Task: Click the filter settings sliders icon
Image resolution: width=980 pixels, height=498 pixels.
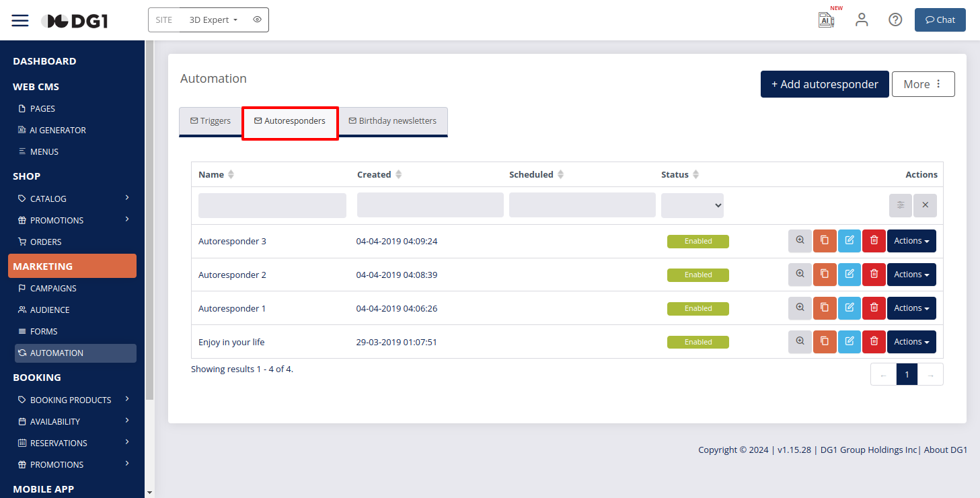Action: (x=901, y=205)
